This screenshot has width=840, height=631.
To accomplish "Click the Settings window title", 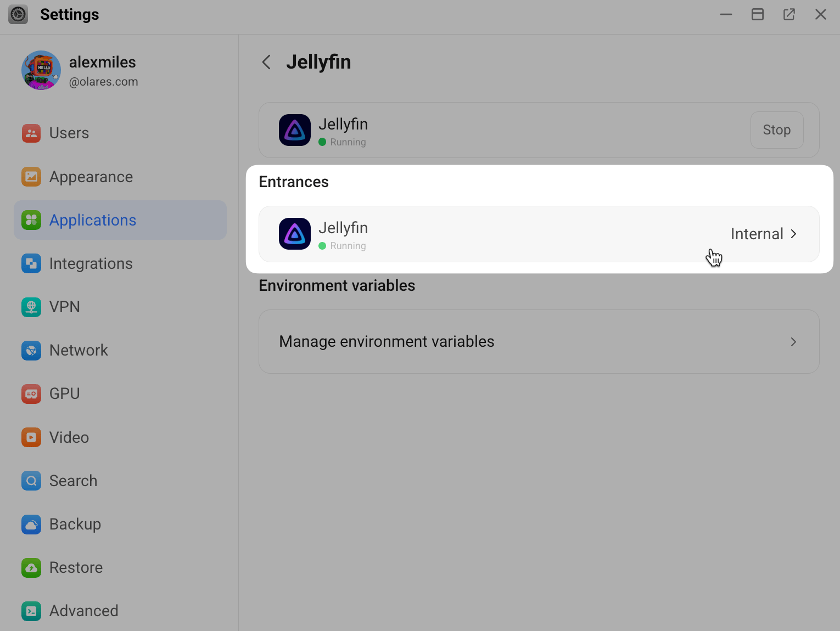I will [70, 14].
